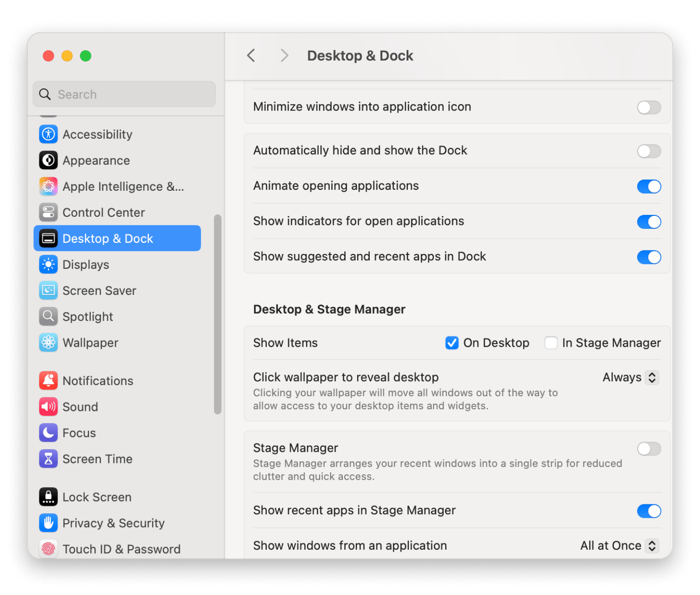Check the In Stage Manager checkbox
Image resolution: width=700 pixels, height=595 pixels.
(x=551, y=343)
